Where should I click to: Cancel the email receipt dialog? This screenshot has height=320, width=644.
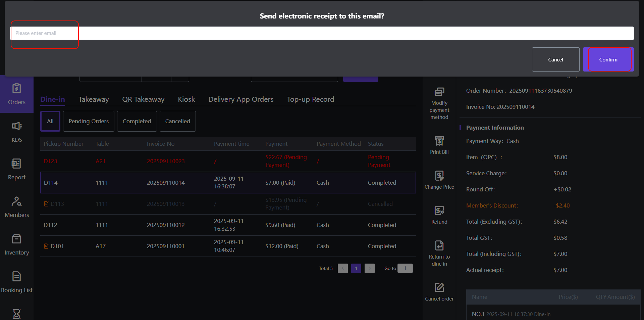pyautogui.click(x=555, y=59)
